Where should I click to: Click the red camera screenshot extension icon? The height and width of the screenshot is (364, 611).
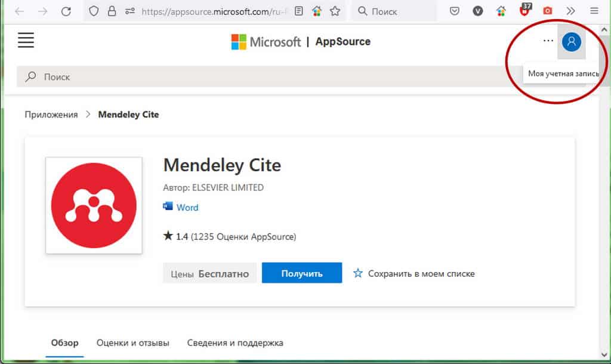548,11
